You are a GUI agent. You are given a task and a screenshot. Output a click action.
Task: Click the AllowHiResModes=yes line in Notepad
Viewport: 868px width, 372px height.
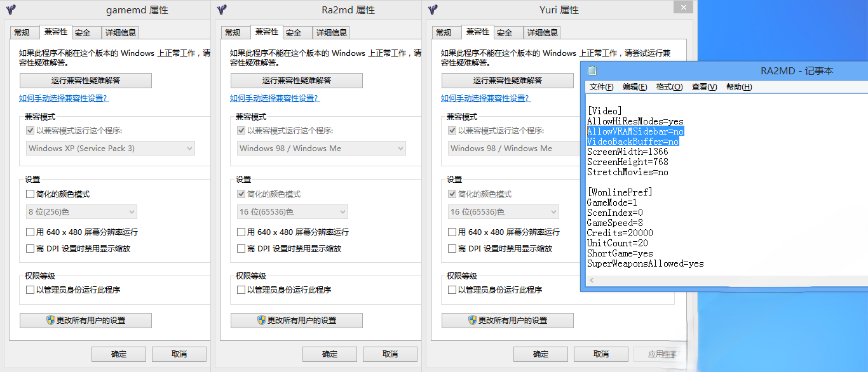point(635,121)
